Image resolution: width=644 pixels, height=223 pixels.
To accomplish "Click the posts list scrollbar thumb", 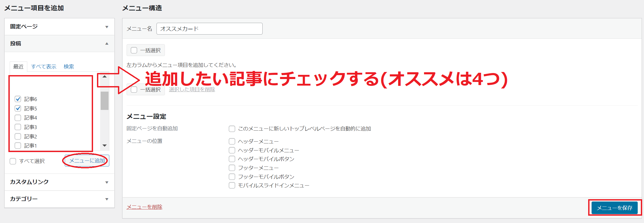I will click(105, 101).
